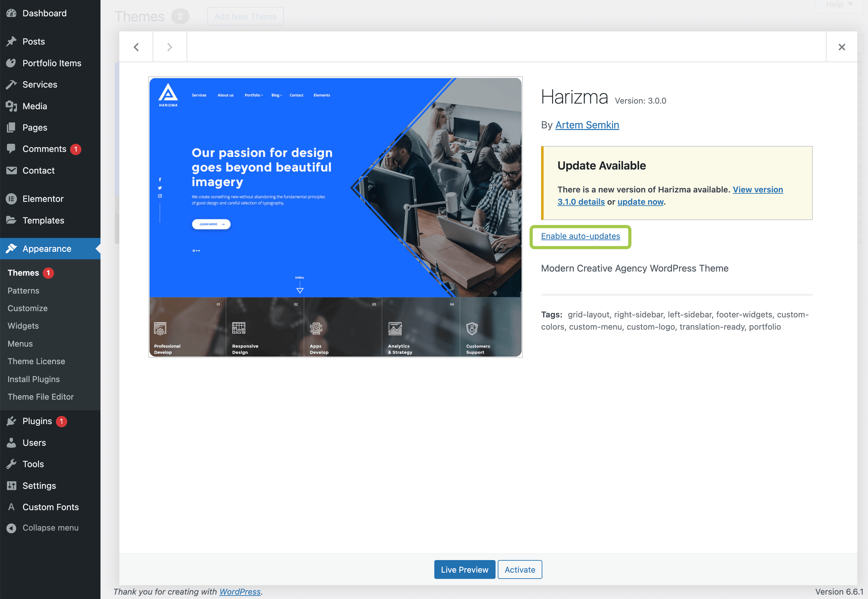Click the update now link

click(640, 202)
